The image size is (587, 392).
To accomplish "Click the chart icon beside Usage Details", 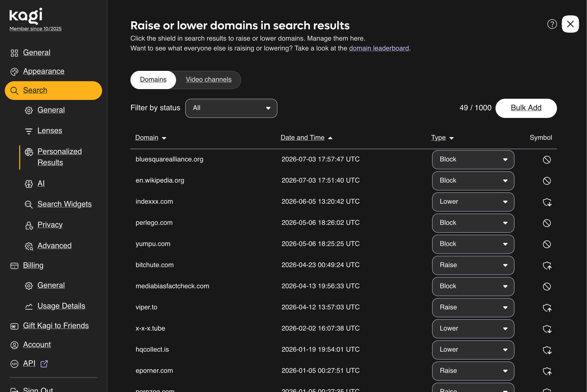I will 29,306.
